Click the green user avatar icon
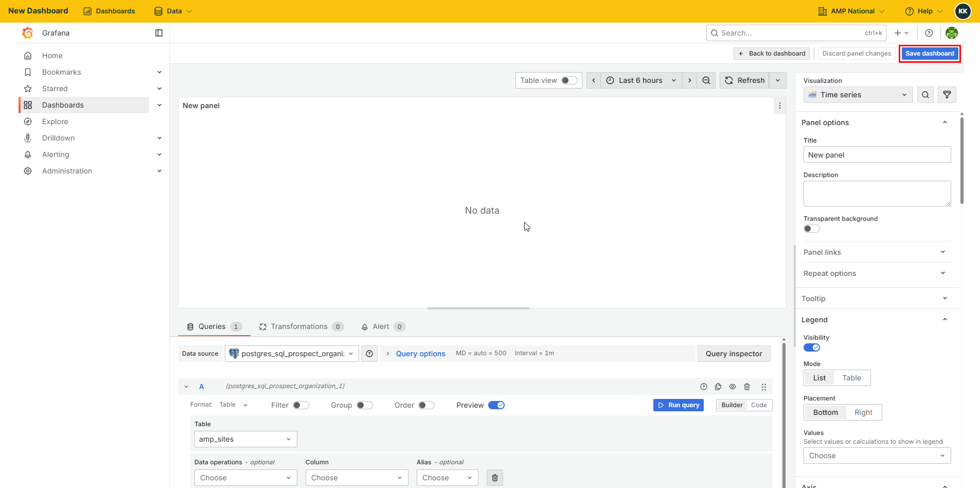Image resolution: width=980 pixels, height=488 pixels. coord(952,33)
